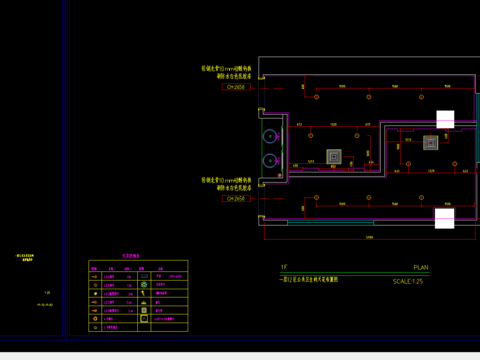Select the cyan window strip on bottom wall
Viewport: 480px width, 360px height.
[330, 222]
